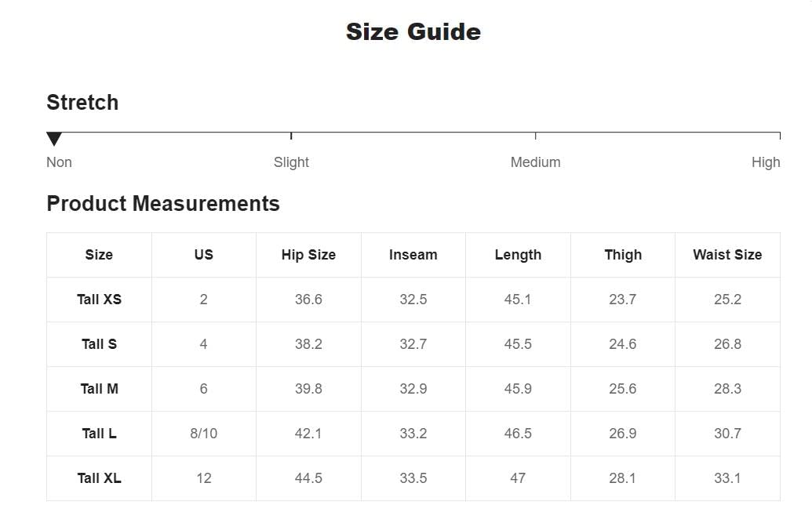This screenshot has height=512, width=812.
Task: Click the Hip Size column header
Action: pyautogui.click(x=308, y=255)
